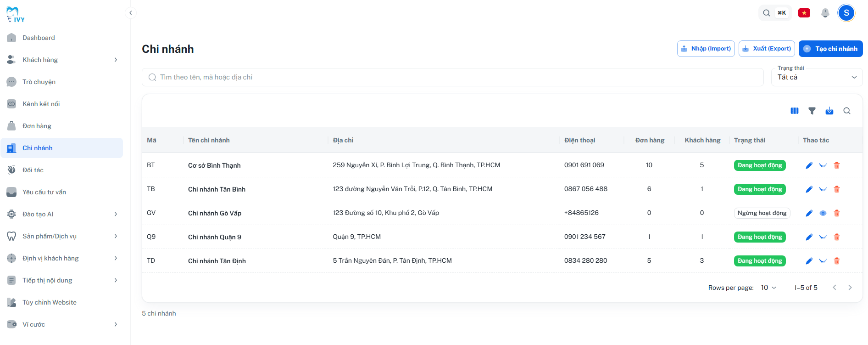Delete the Chi nhánh Tân Định branch
Screen dimensions: 868x345
tap(837, 261)
